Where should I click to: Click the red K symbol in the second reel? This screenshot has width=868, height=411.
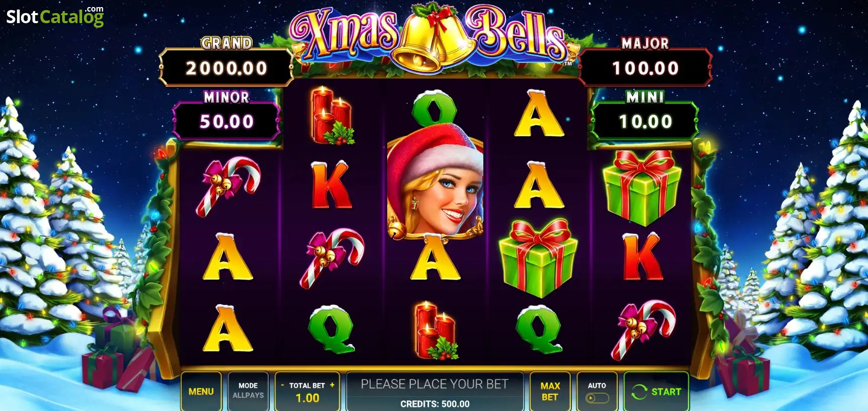tap(331, 185)
